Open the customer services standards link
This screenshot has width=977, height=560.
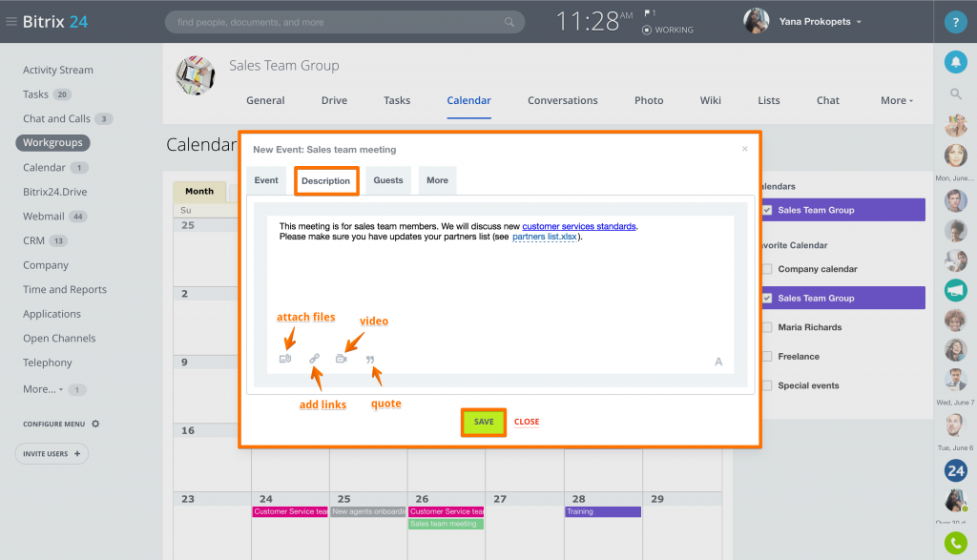pyautogui.click(x=579, y=226)
